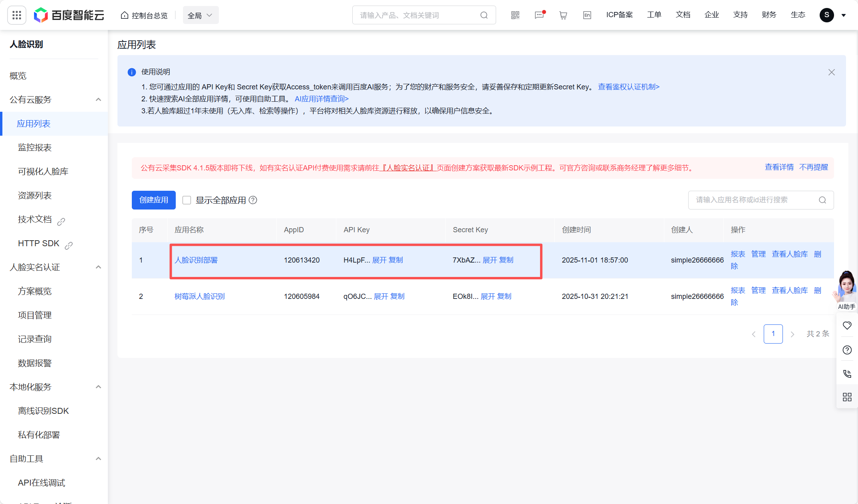This screenshot has width=858, height=504.
Task: Switch language with the En icon
Action: pyautogui.click(x=587, y=15)
